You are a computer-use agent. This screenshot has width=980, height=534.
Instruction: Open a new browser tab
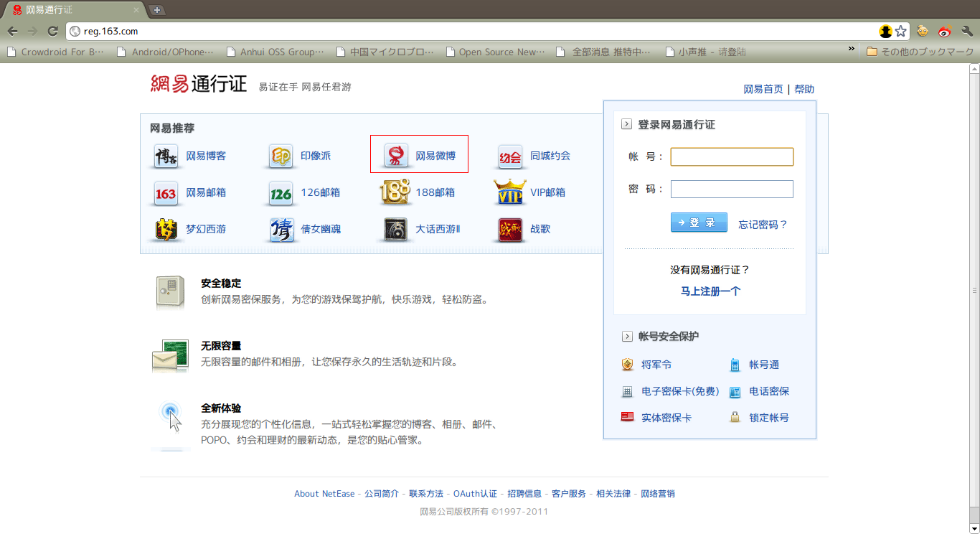[157, 10]
